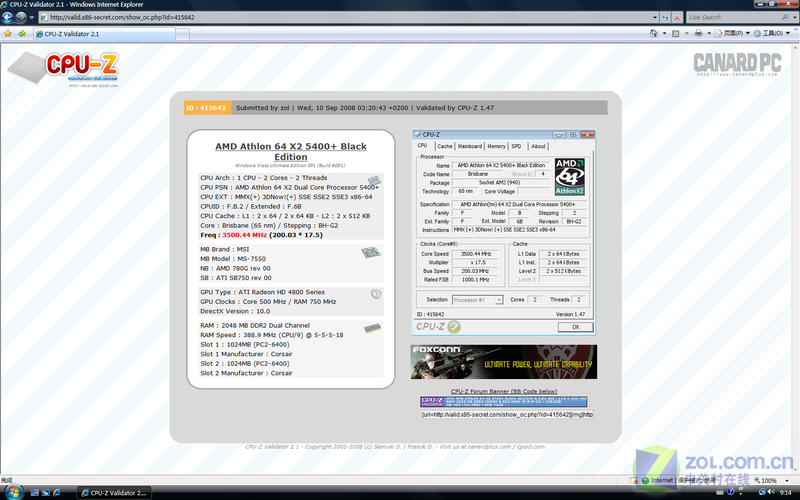Open the Processor #1 selection dropdown
Image resolution: width=800 pixels, height=500 pixels.
478,300
